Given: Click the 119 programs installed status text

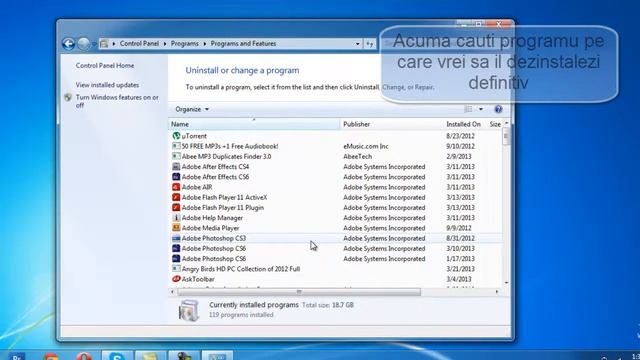Looking at the screenshot, I should [x=241, y=315].
